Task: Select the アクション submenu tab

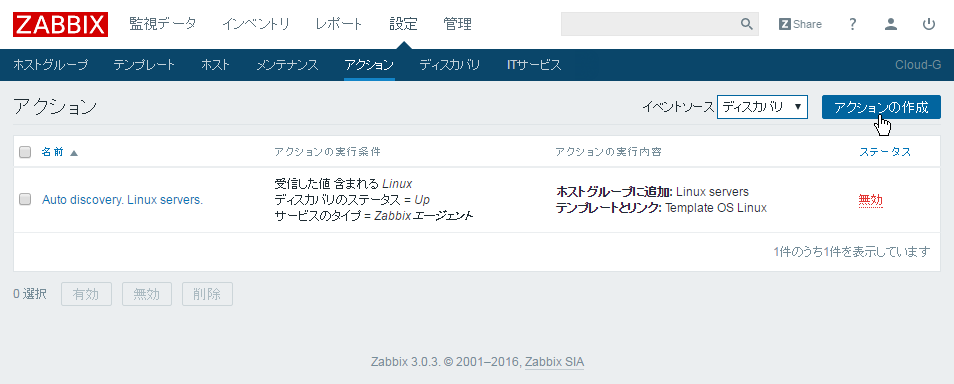Action: pyautogui.click(x=369, y=65)
